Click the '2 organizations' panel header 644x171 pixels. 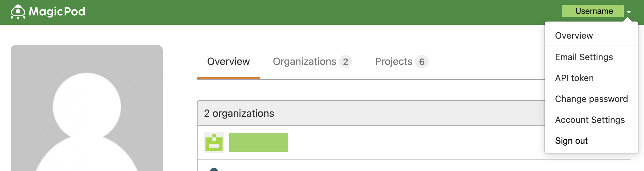tap(371, 113)
